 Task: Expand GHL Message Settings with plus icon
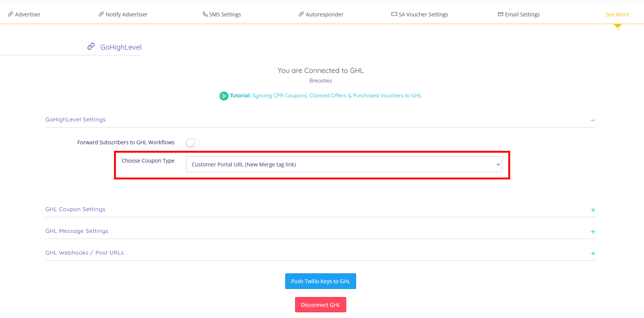click(x=593, y=232)
